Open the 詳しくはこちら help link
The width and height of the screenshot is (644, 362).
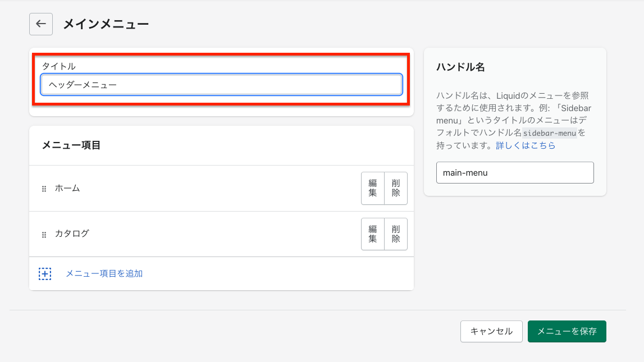click(526, 145)
